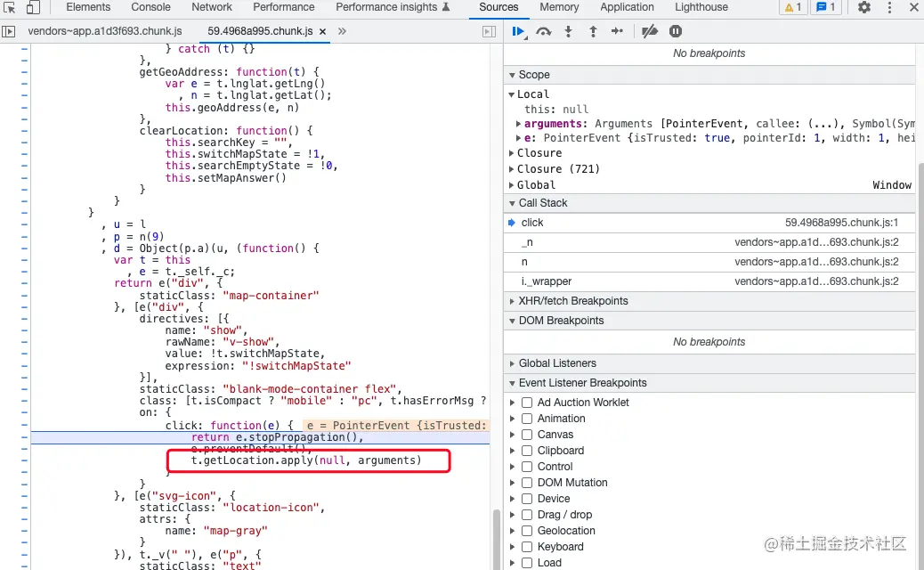Step over the next function call
The height and width of the screenshot is (570, 924).
(x=542, y=31)
